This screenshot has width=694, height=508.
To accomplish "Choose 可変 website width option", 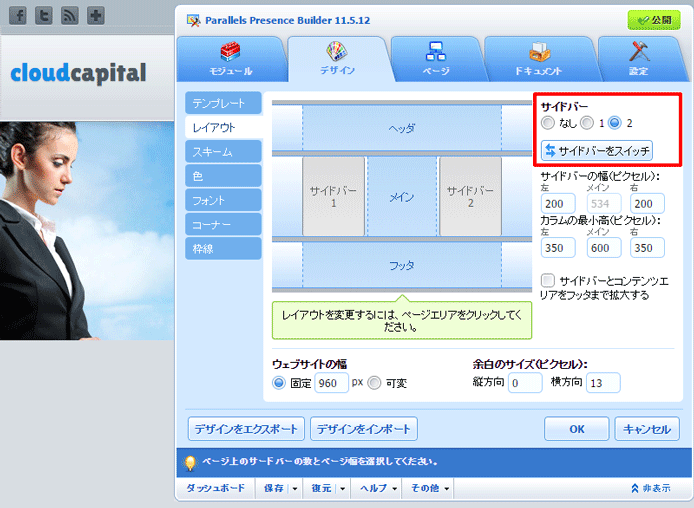I will click(374, 383).
